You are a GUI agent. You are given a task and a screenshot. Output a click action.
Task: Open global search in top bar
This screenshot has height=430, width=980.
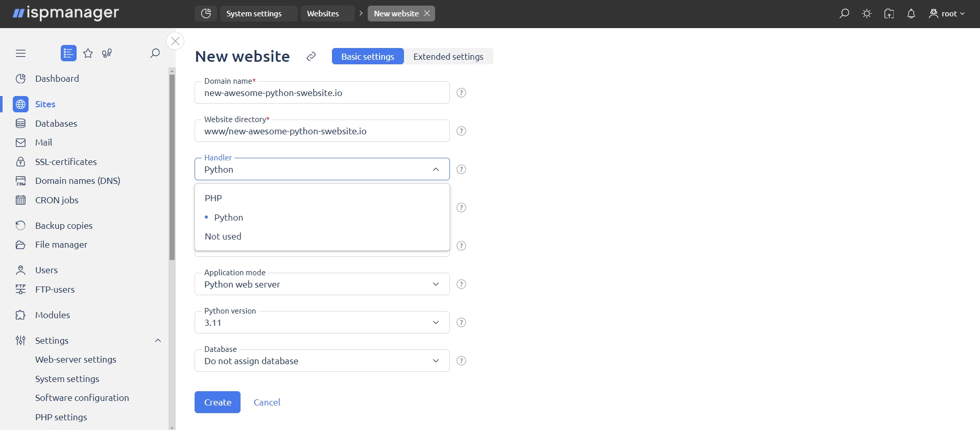844,14
